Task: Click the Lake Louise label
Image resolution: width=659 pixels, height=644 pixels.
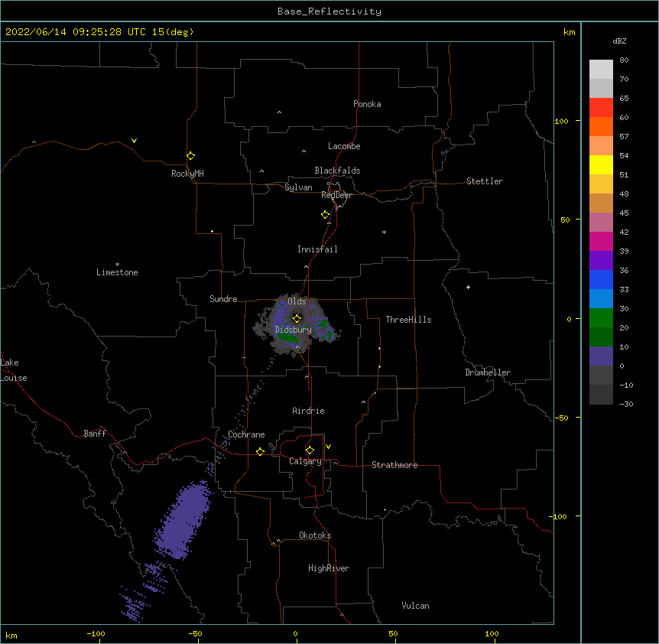Action: point(14,370)
